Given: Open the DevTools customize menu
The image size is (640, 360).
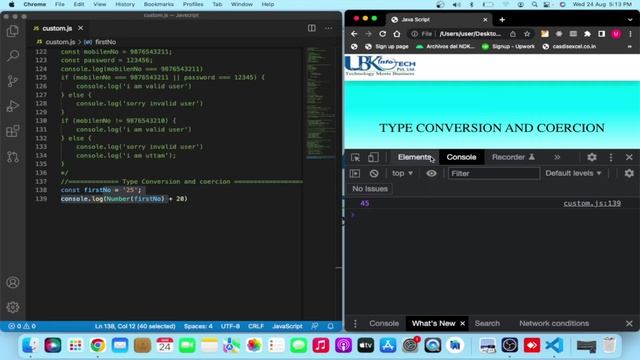Looking at the screenshot, I should [x=611, y=157].
